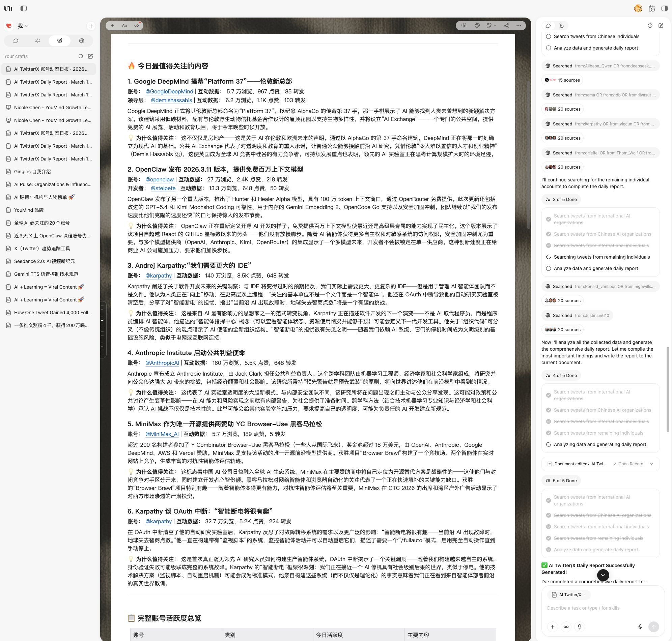Switch to the globe explore tab

[81, 41]
